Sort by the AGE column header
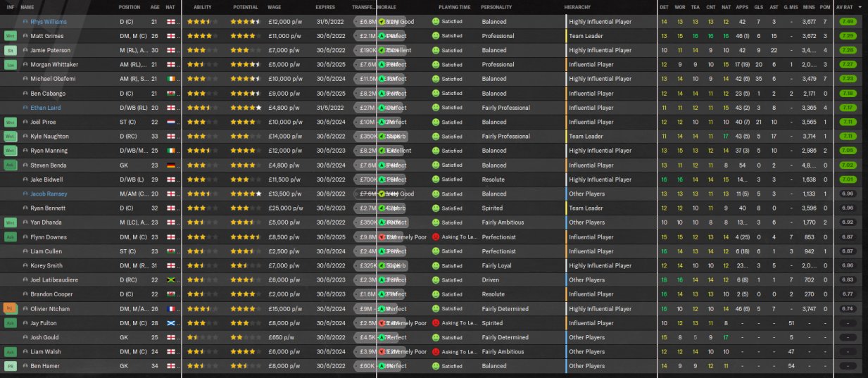 click(155, 7)
